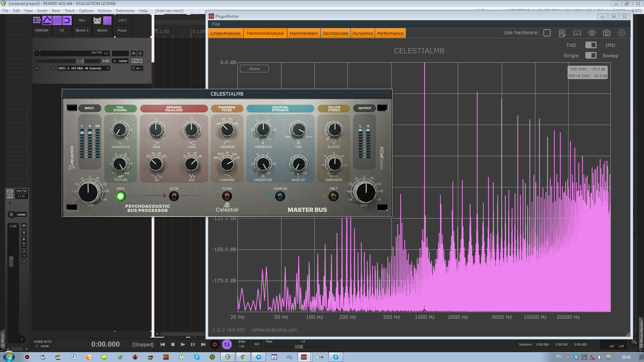Toggle the envelope toolbar icon
Screen dimensions: 644x362
tap(47, 20)
